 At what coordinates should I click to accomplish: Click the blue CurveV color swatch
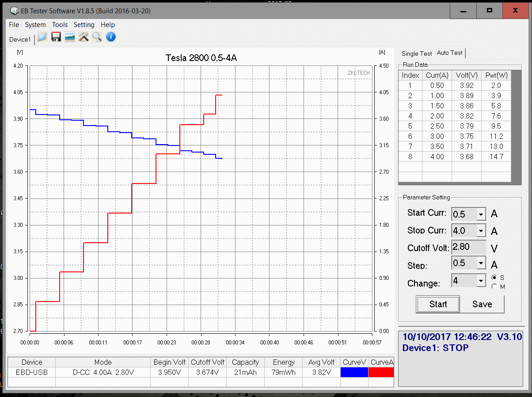pyautogui.click(x=354, y=373)
